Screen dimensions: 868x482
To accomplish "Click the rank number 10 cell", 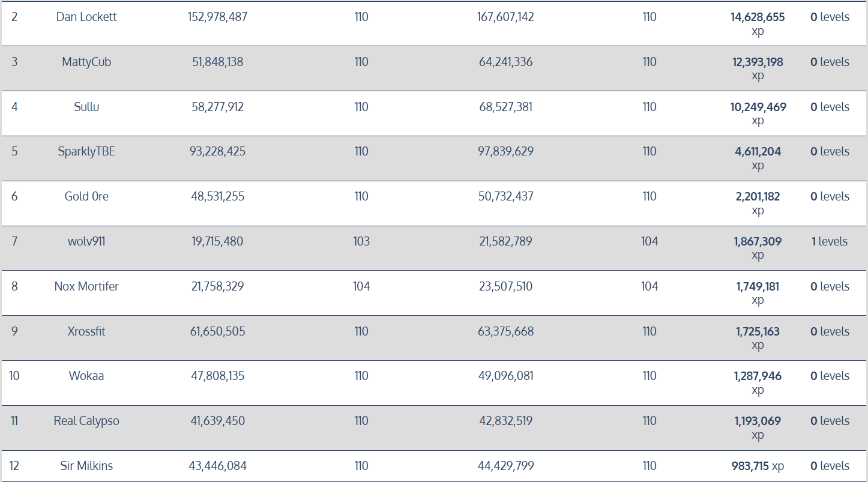I will click(x=14, y=376).
